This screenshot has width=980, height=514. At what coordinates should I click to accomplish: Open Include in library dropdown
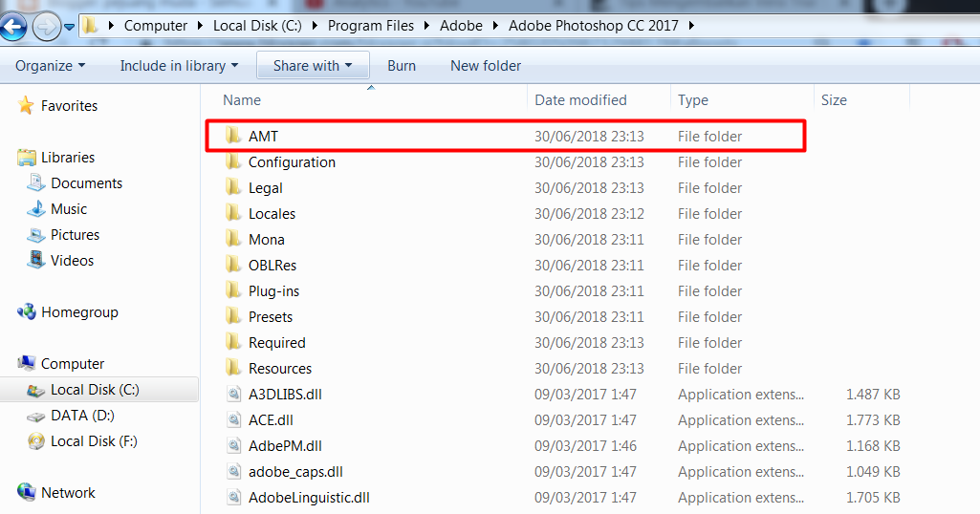pos(180,66)
